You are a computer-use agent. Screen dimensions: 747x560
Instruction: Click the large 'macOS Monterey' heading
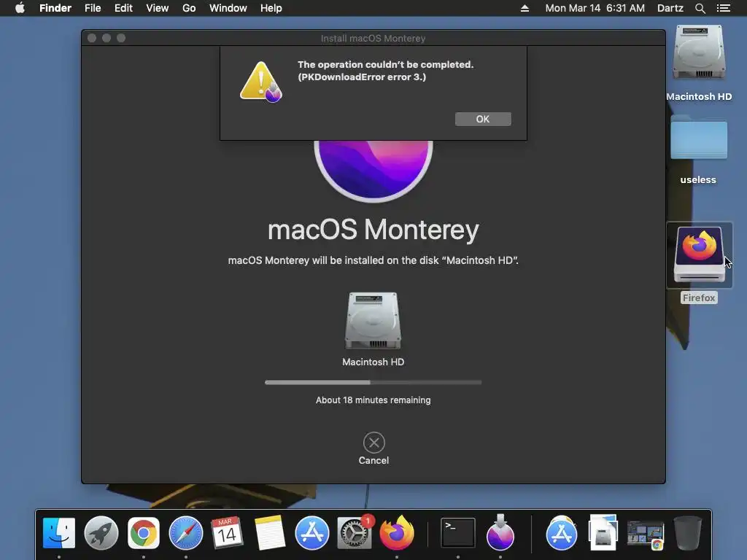[x=373, y=230]
